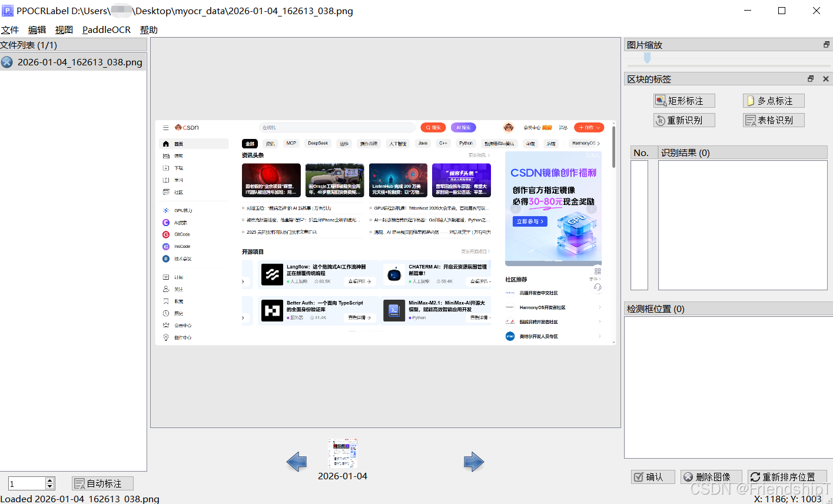Click the 关注 person icon in sidebar
833x504 pixels.
click(166, 289)
